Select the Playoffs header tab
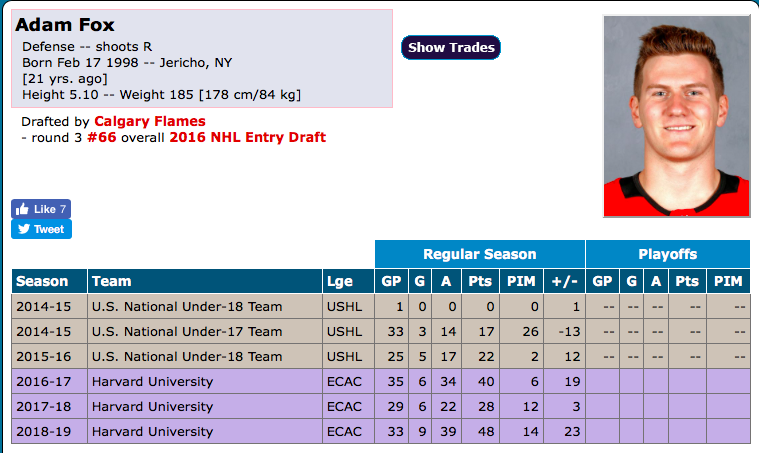Screen dimensions: 759x453 [x=668, y=254]
